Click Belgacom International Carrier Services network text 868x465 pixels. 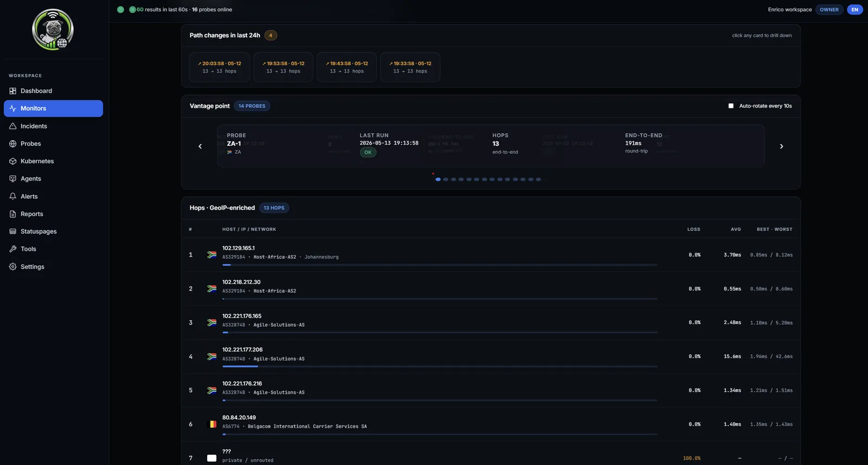307,427
